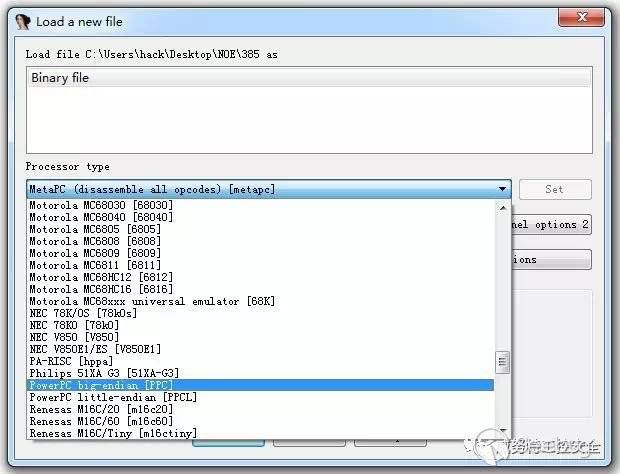Select PowerPC big-endian [PPC]
The height and width of the screenshot is (474, 620).
point(261,385)
